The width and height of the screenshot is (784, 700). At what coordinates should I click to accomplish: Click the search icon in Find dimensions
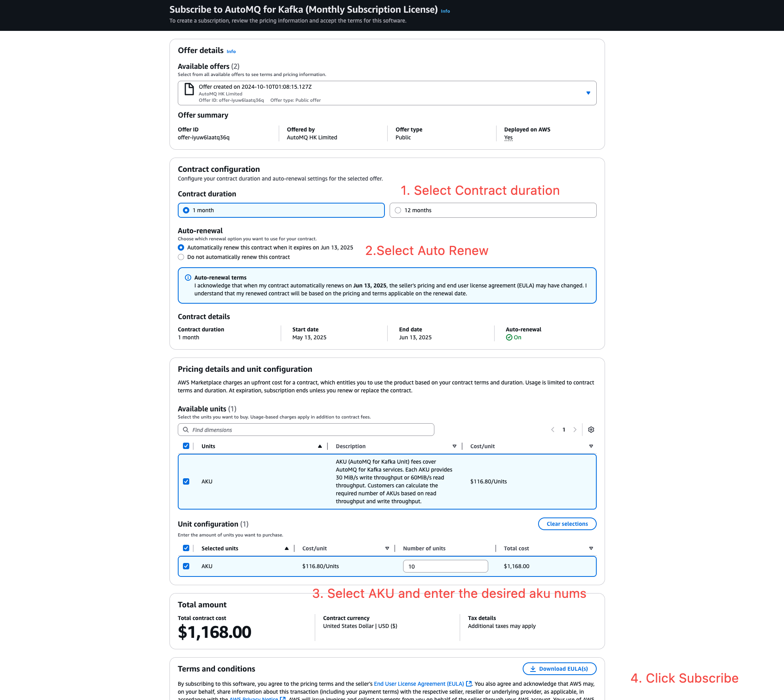[186, 430]
